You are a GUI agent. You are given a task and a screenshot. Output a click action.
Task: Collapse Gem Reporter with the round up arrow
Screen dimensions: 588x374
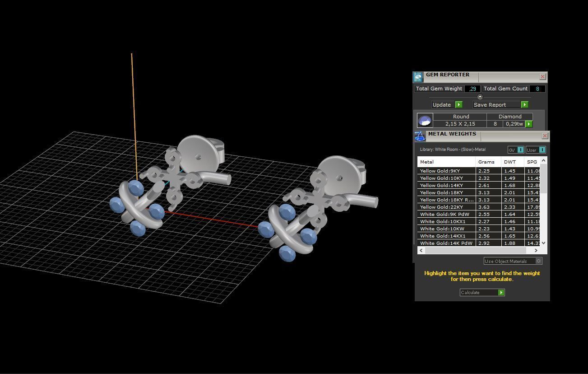pyautogui.click(x=480, y=97)
